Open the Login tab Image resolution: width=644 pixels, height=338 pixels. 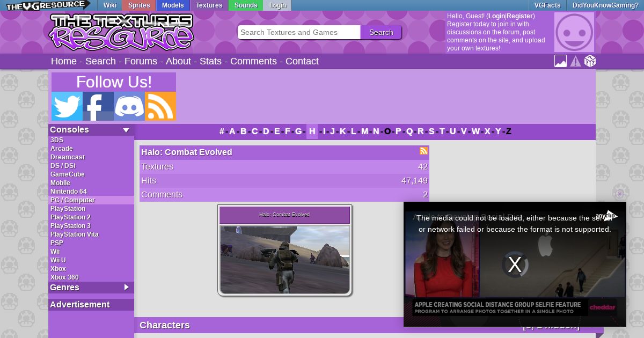point(277,5)
